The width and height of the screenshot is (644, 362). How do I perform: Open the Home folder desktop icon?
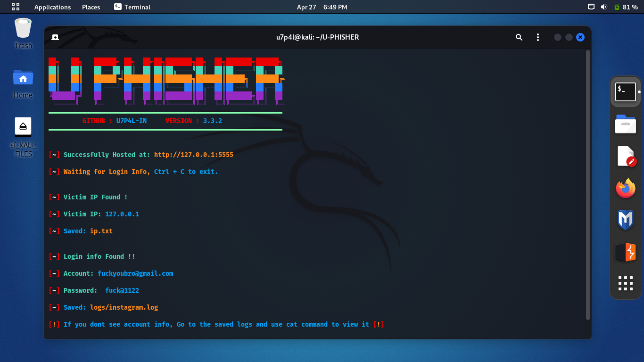(23, 84)
